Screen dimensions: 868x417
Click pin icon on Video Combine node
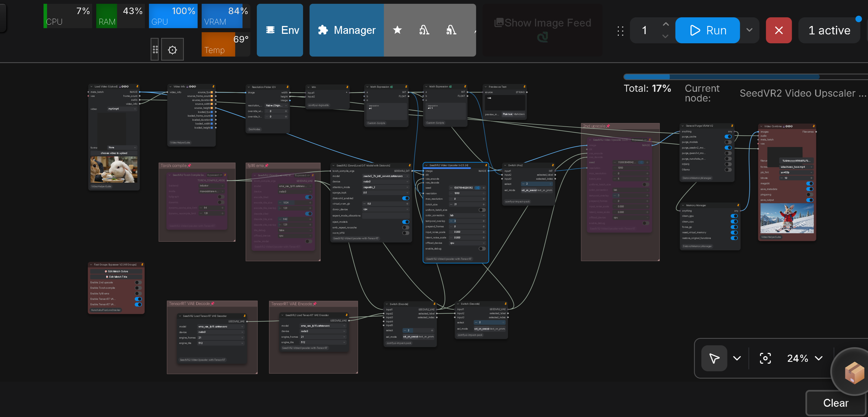(813, 126)
